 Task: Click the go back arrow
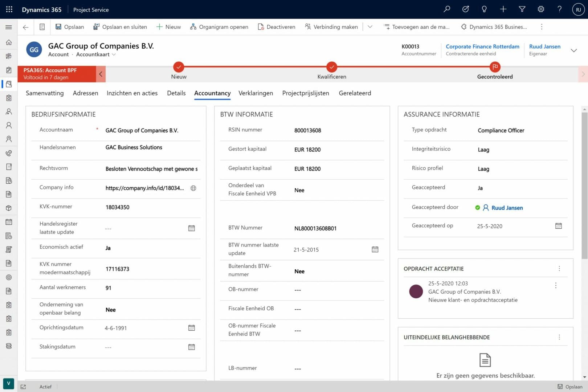click(x=25, y=27)
